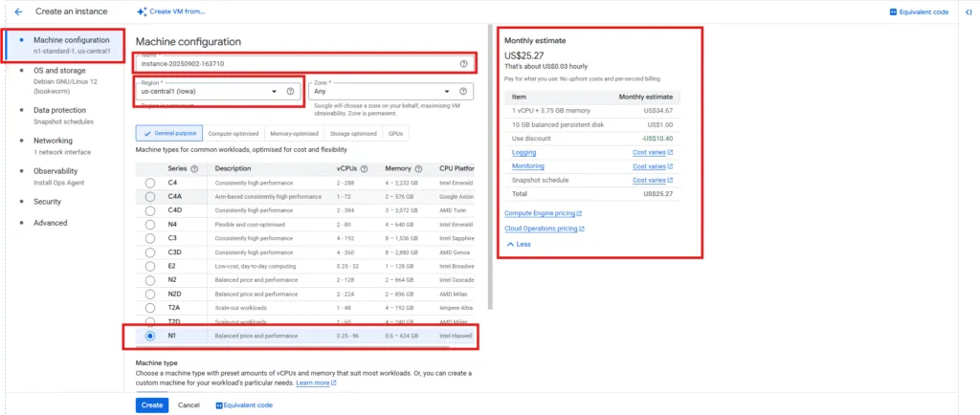
Task: Select the N1 series radio button
Action: tap(150, 336)
